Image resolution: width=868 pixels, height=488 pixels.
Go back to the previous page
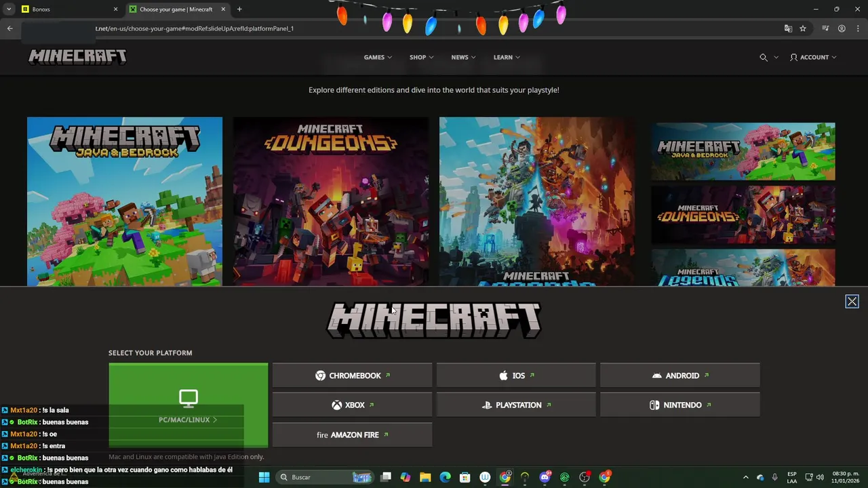(9, 28)
